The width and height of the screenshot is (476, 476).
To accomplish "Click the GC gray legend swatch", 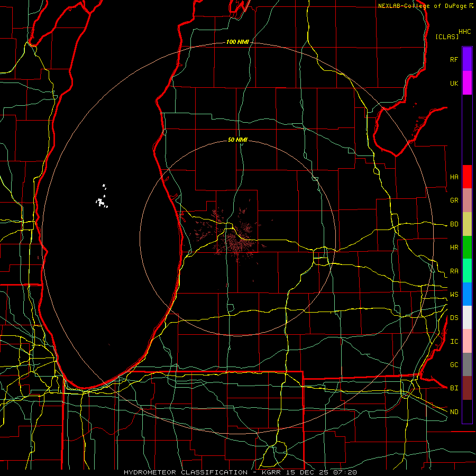I will (467, 364).
